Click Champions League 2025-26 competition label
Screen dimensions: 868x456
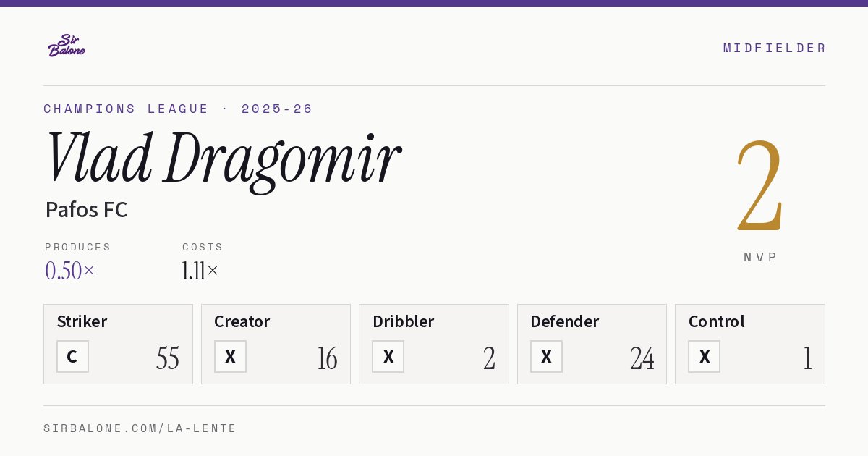coord(178,109)
